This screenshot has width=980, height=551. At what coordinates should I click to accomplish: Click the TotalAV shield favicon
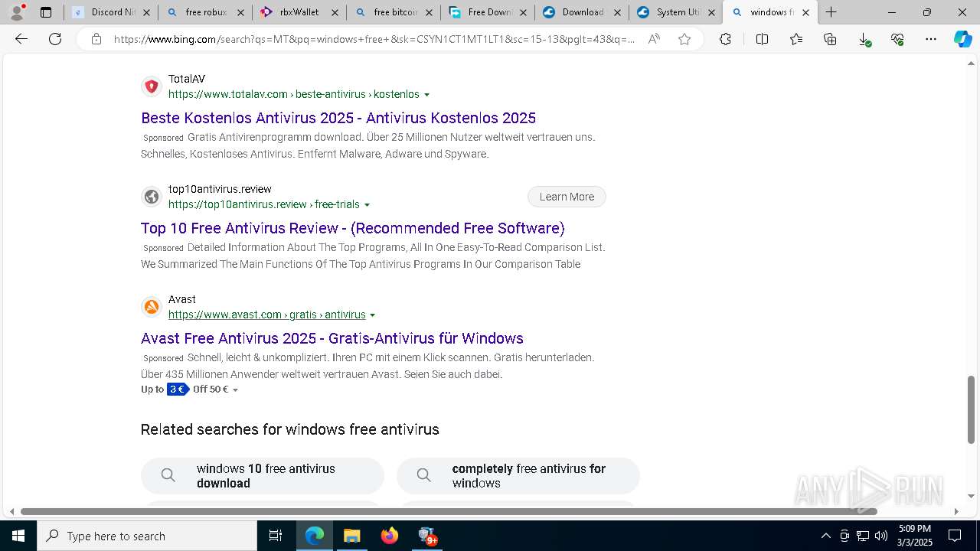pyautogui.click(x=152, y=86)
